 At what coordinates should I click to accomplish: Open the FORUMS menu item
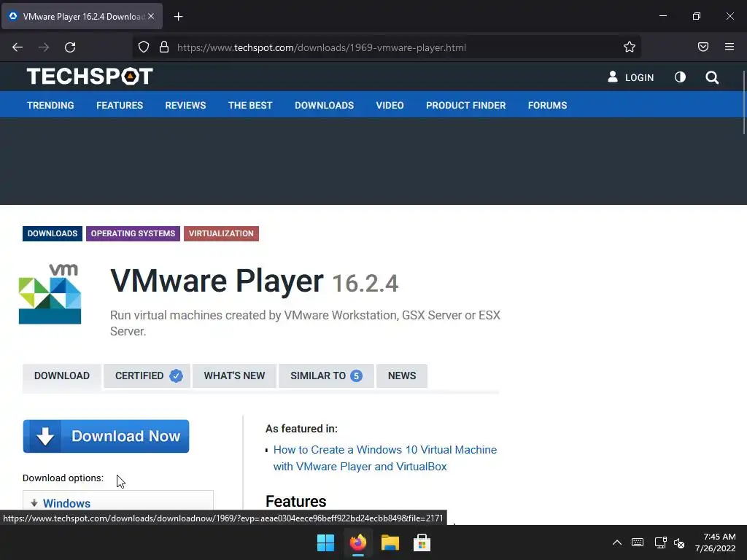tap(547, 105)
